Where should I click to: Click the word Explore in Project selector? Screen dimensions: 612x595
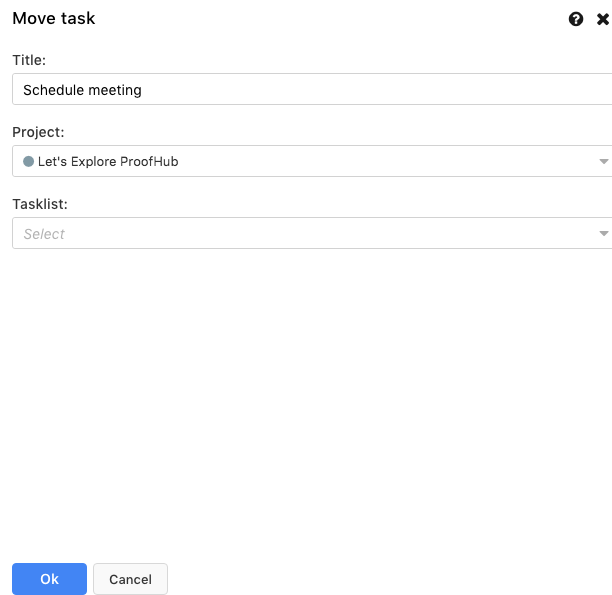93,162
